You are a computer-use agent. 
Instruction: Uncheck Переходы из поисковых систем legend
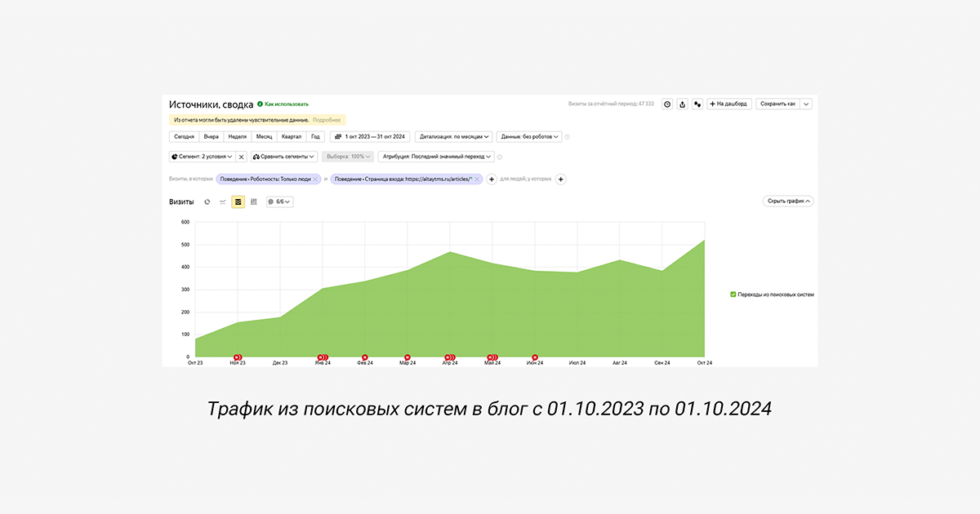tap(733, 295)
